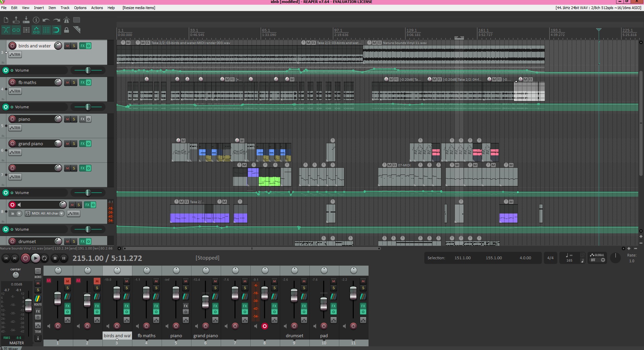This screenshot has width=644, height=350.
Task: Unmute mixer channel 1
Action: (x=68, y=281)
